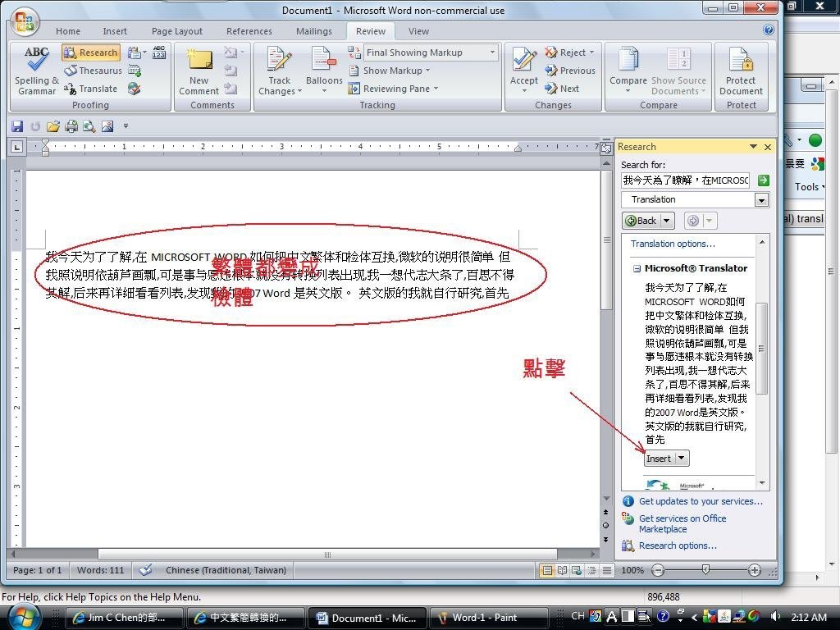This screenshot has width=840, height=630.
Task: Open the Research pane options arrow
Action: tap(753, 147)
